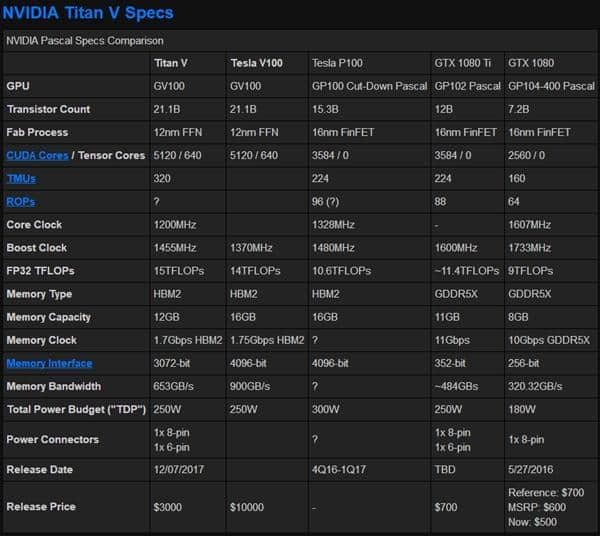
Task: Click the GTX 1080 column header
Action: (531, 63)
